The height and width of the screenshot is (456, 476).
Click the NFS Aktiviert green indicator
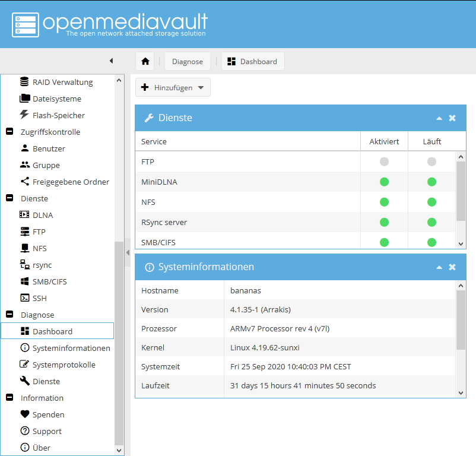click(384, 202)
